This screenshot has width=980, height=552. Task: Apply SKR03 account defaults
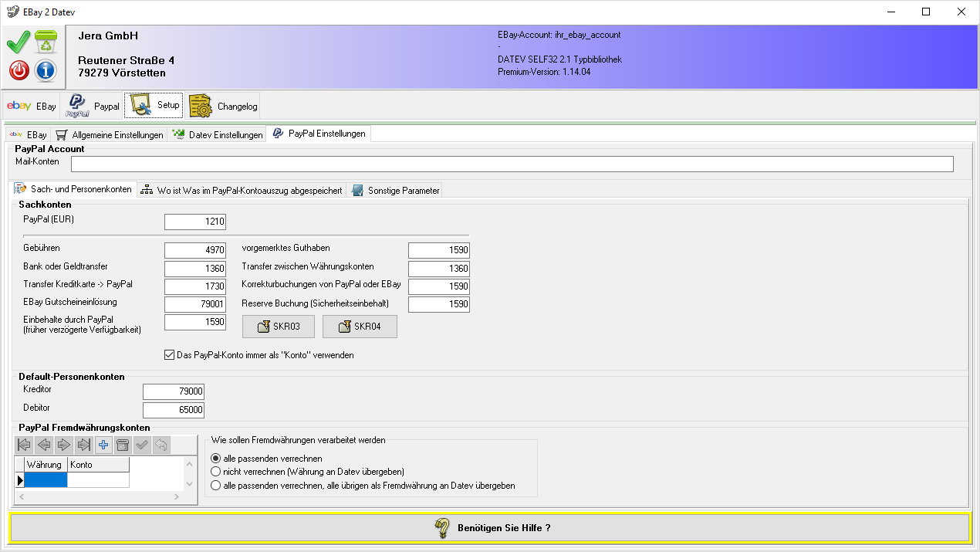click(278, 327)
